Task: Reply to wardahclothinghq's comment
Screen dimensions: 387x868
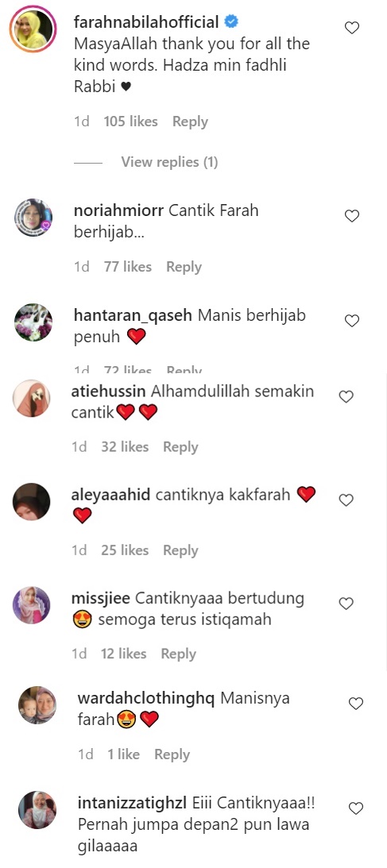Action: tap(172, 754)
